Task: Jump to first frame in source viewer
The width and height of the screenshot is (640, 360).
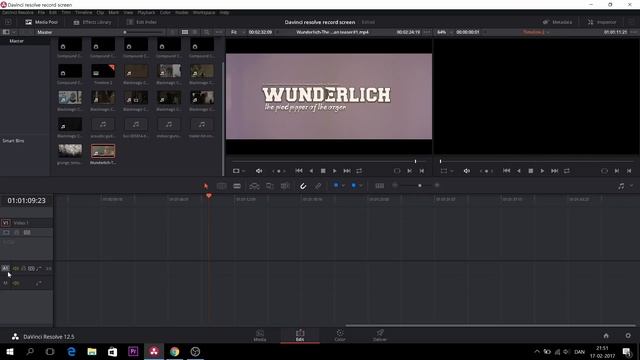Action: pos(299,171)
